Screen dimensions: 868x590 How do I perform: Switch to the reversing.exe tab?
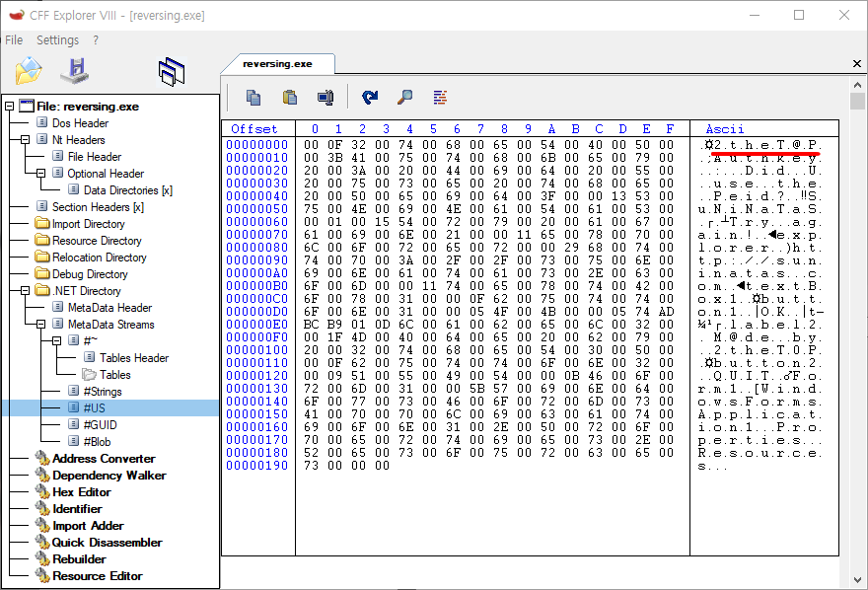click(277, 64)
